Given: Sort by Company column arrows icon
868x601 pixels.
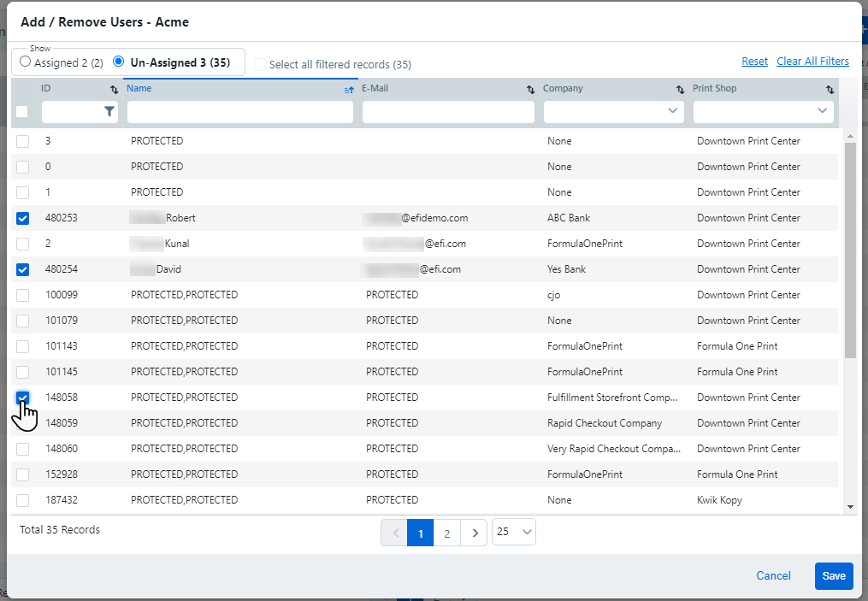Looking at the screenshot, I should click(x=680, y=89).
